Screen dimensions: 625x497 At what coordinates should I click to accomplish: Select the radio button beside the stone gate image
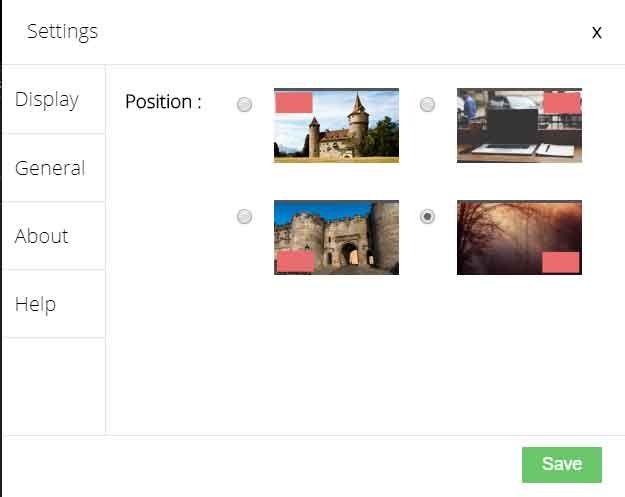coord(244,217)
